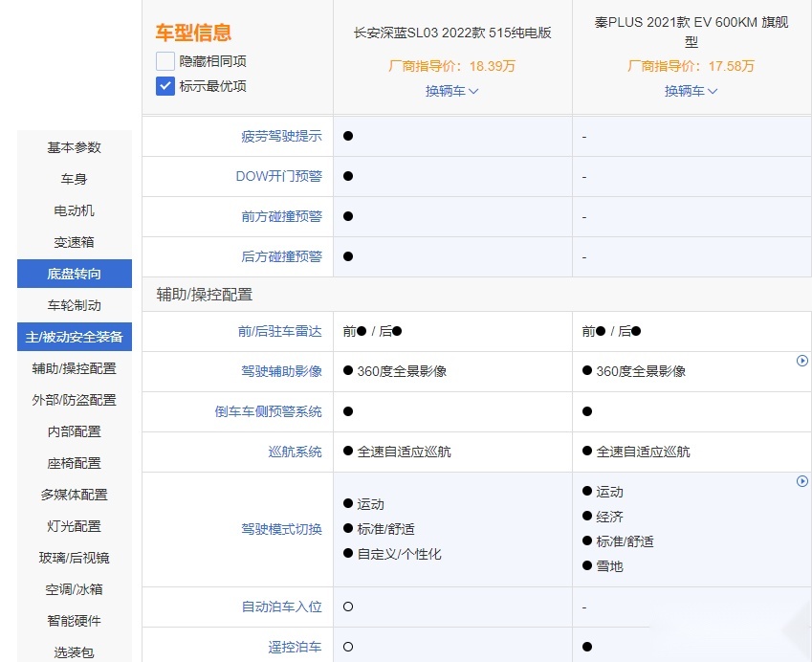
Task: Click the 驾驶模式切换 link
Action: point(281,529)
